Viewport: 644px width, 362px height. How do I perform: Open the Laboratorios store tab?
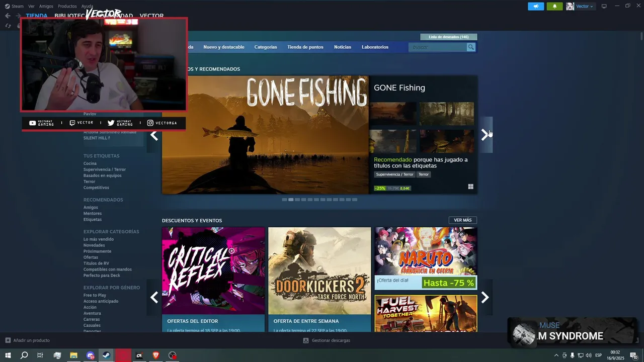375,47
